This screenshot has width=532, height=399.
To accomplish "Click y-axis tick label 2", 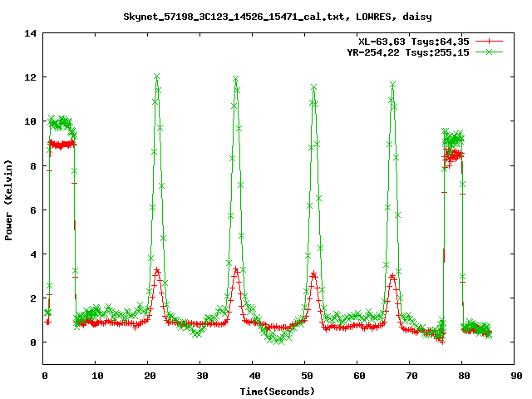I will point(33,298).
